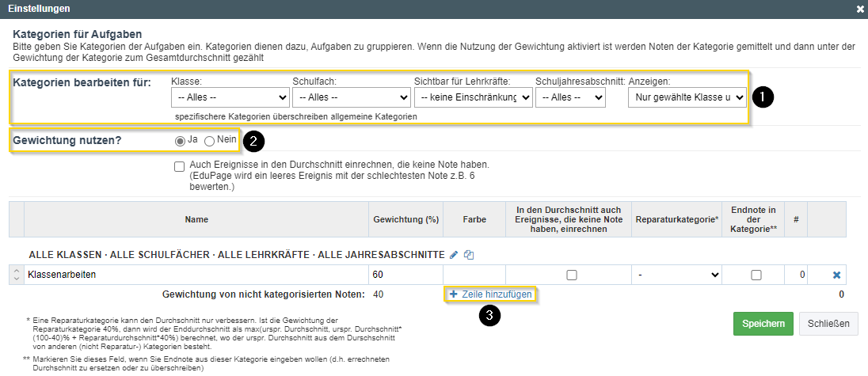The image size is (868, 376).
Task: Tick the Endnote checkbox for Klassenarbeiten
Action: point(756,275)
